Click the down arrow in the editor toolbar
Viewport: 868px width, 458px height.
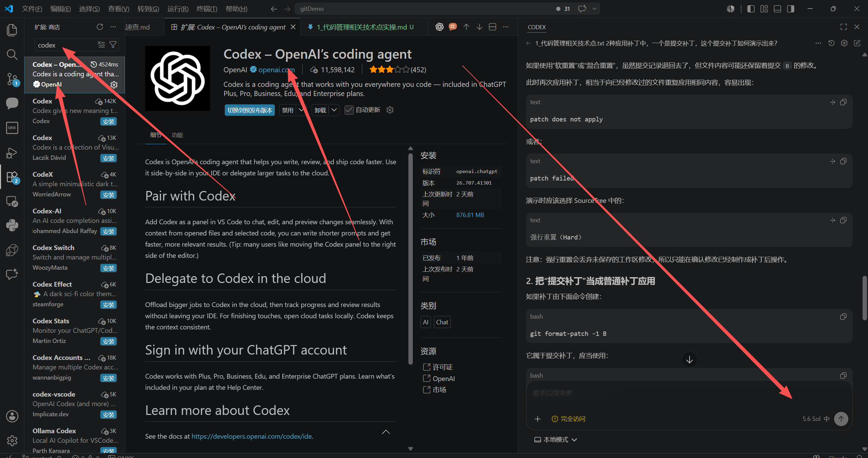click(x=479, y=27)
